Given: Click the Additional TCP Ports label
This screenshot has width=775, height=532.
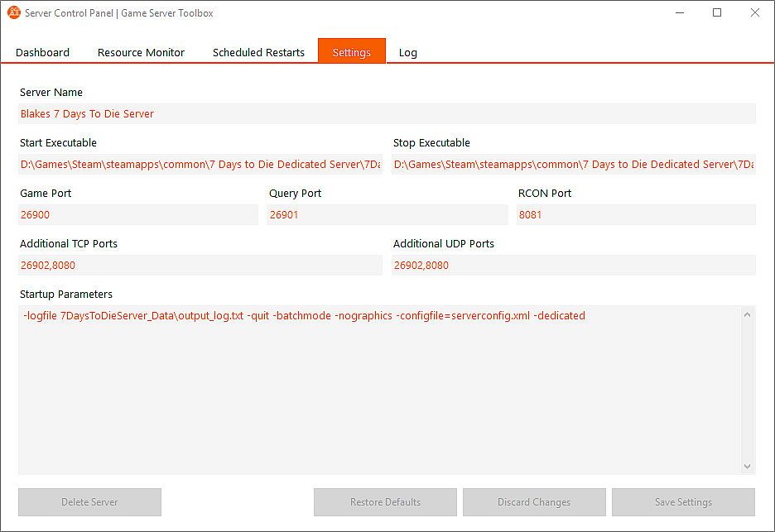Looking at the screenshot, I should 69,243.
